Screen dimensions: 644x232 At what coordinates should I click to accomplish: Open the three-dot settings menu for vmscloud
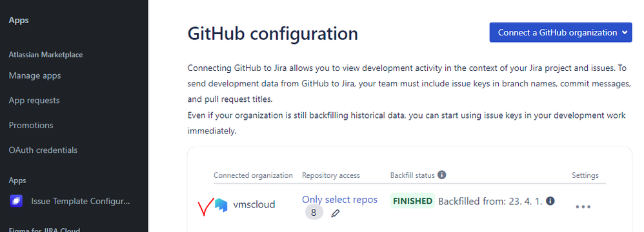tap(583, 207)
